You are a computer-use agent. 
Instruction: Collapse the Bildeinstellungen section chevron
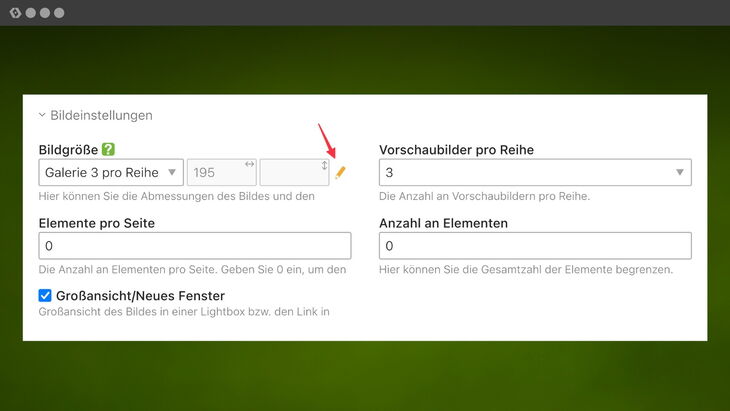click(x=42, y=115)
